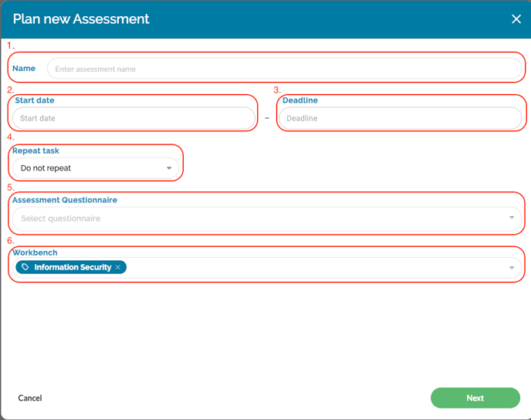Click the Deadline input field

[x=400, y=118]
